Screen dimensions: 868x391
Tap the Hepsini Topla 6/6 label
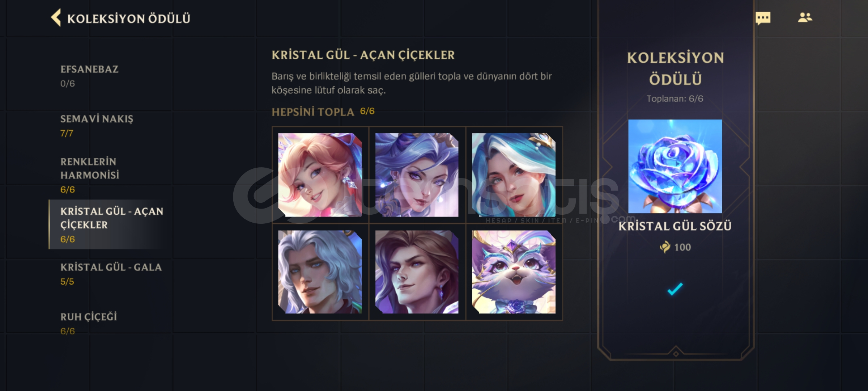(x=323, y=112)
